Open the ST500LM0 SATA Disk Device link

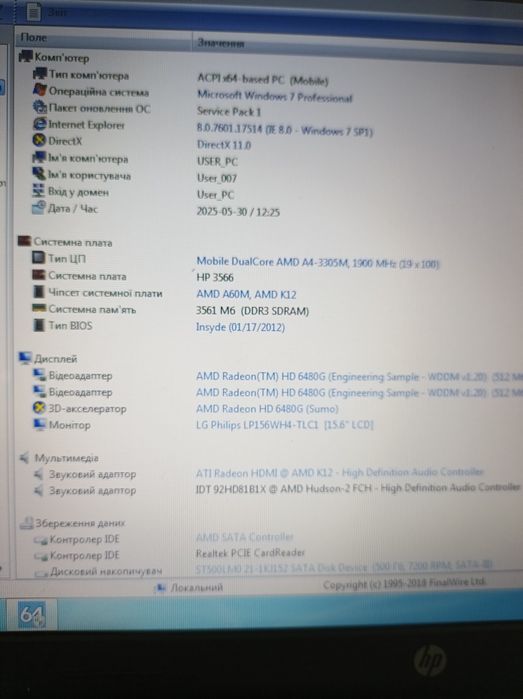point(343,567)
